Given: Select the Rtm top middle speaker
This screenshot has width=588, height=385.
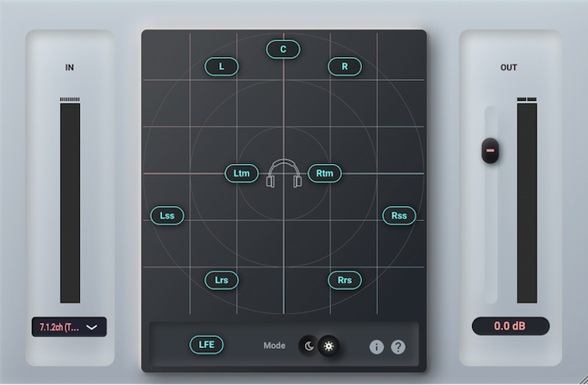Looking at the screenshot, I should pos(325,174).
